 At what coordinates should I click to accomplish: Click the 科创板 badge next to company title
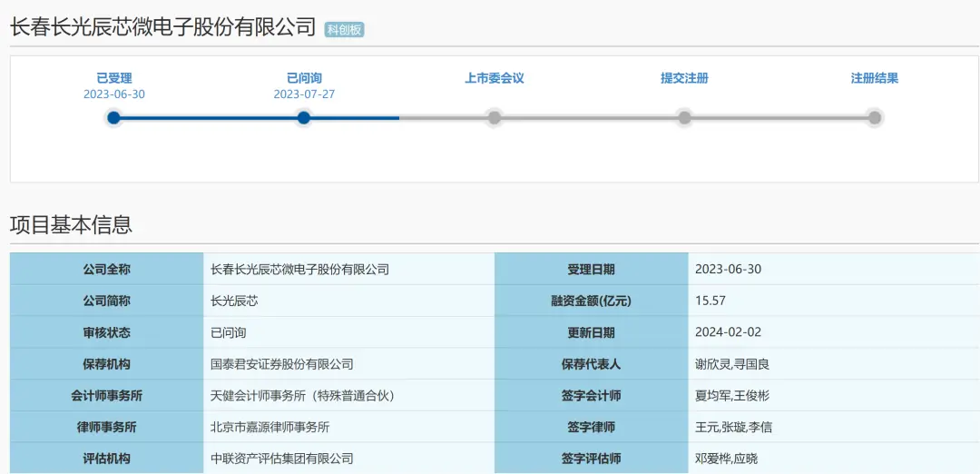pos(345,29)
